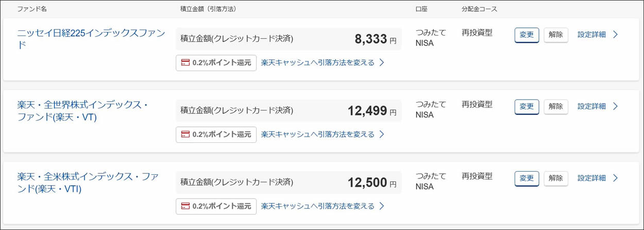Click 変更 button for ニッセイ日経225 fund
The image size is (644, 230).
(x=527, y=35)
